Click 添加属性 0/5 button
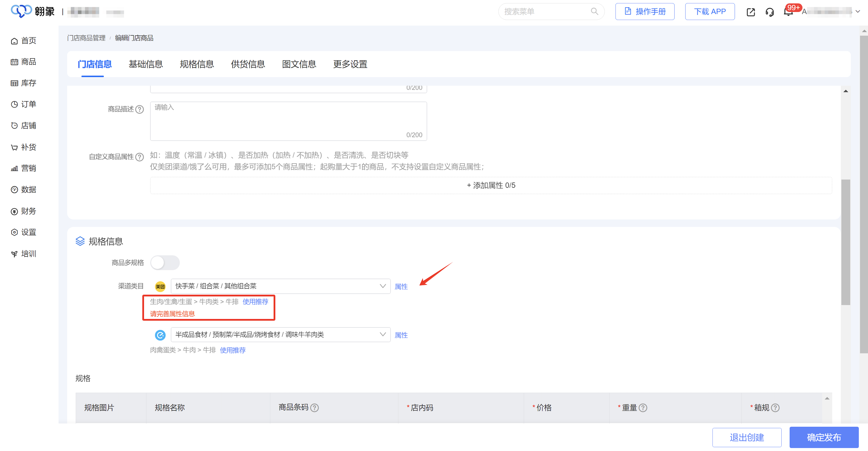Image resolution: width=868 pixels, height=451 pixels. (x=490, y=185)
